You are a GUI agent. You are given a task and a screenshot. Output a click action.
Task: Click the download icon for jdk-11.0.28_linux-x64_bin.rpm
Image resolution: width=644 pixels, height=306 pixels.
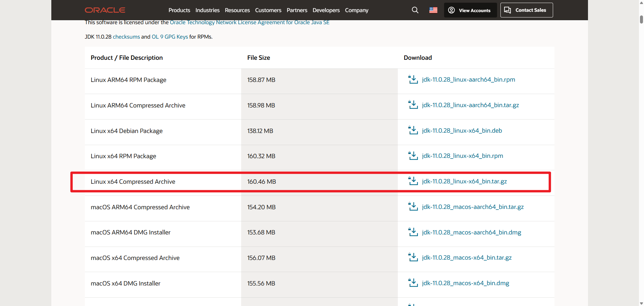pos(413,156)
